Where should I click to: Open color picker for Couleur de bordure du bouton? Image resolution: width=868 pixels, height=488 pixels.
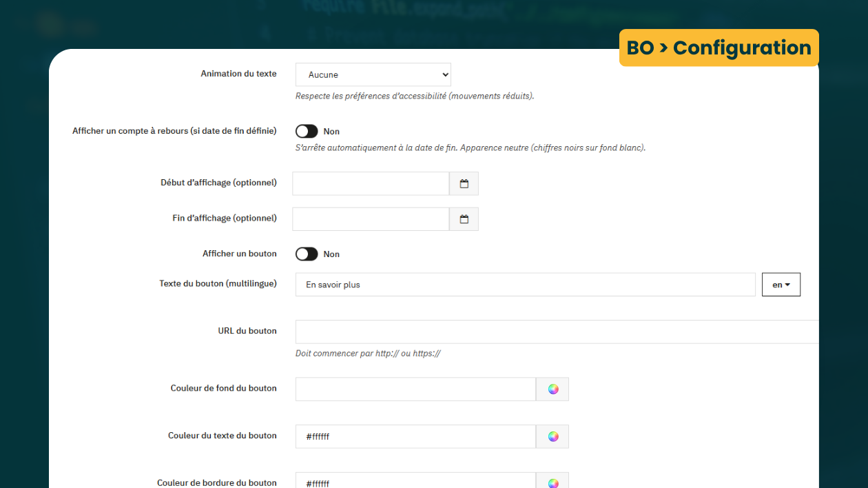(552, 482)
